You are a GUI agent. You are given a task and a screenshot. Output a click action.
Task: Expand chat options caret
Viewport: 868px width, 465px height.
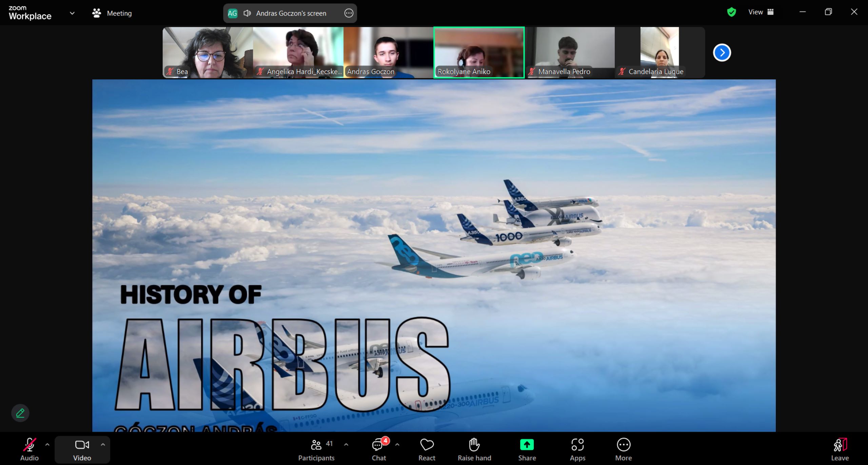(397, 444)
